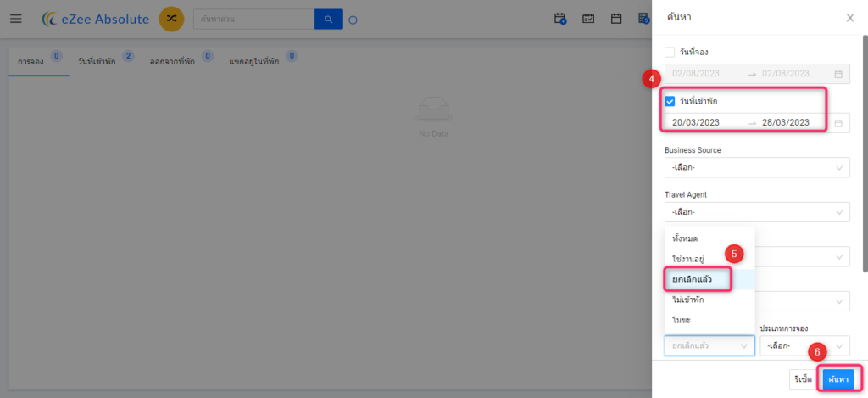Switch to the ออกจากที่พัก tab
This screenshot has width=868, height=398.
(172, 62)
